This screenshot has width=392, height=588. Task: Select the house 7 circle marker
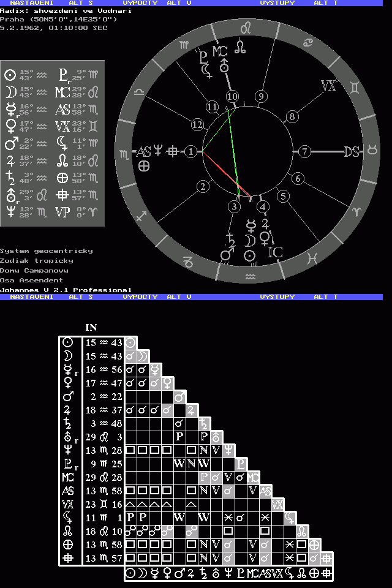[x=304, y=152]
